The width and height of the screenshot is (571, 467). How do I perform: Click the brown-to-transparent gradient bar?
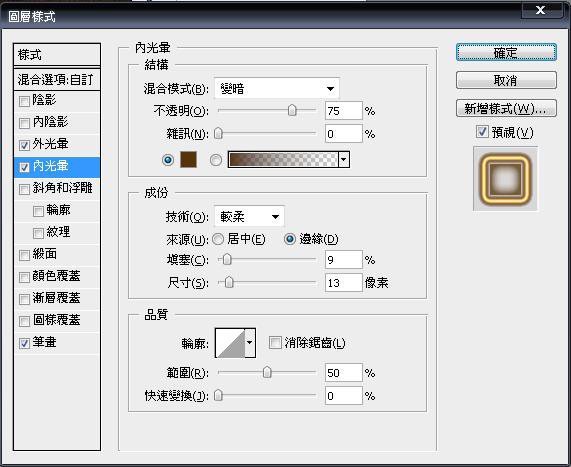283,160
